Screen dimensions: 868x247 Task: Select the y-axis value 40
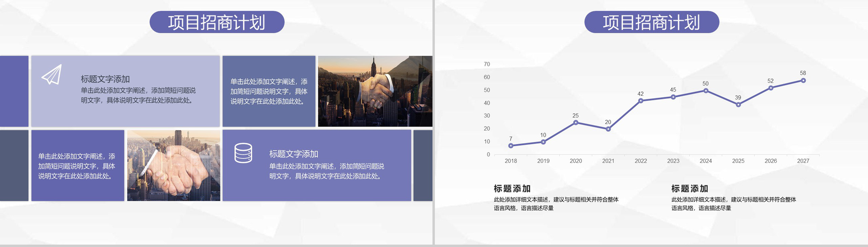coord(487,103)
